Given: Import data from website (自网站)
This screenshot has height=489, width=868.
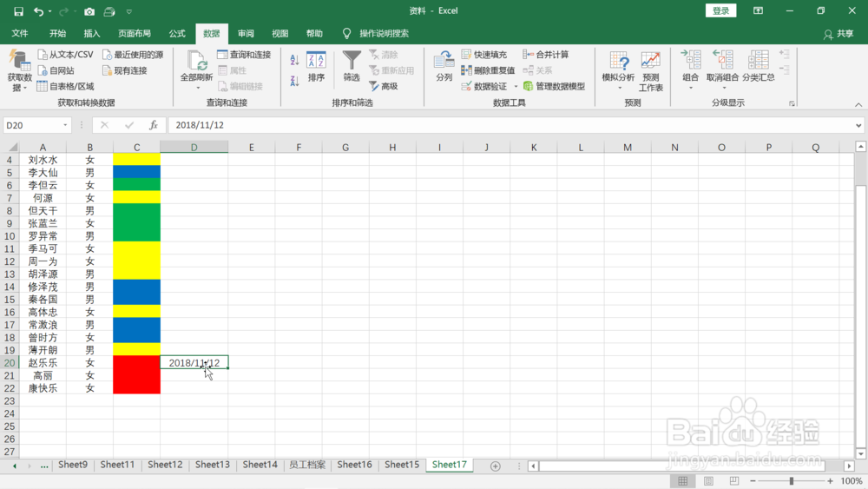Looking at the screenshot, I should 56,70.
